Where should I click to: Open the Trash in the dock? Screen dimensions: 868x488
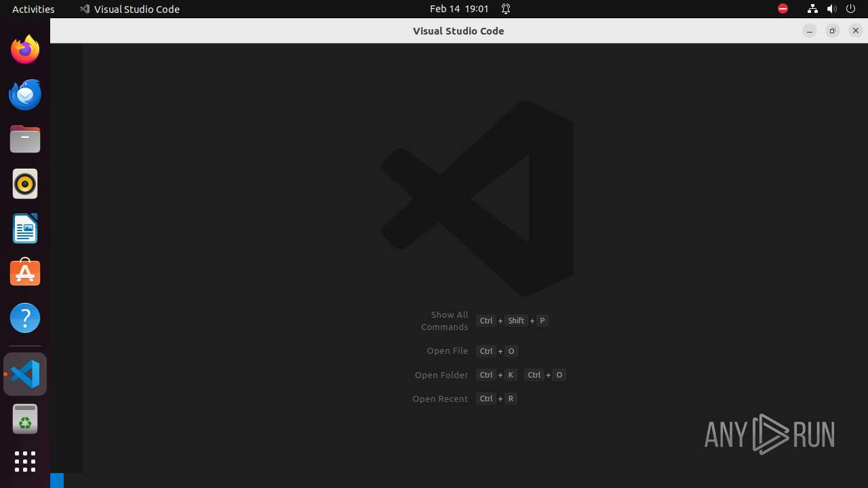(25, 419)
